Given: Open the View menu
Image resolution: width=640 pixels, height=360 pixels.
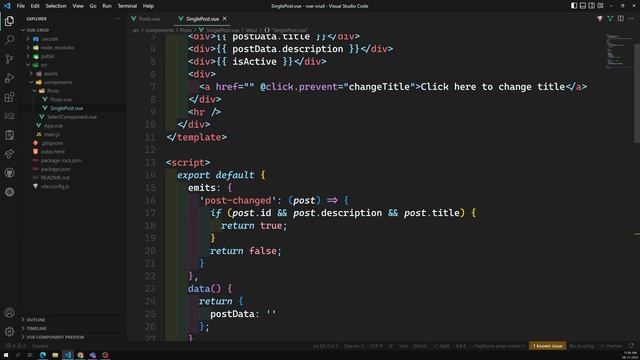Looking at the screenshot, I should click(x=78, y=6).
